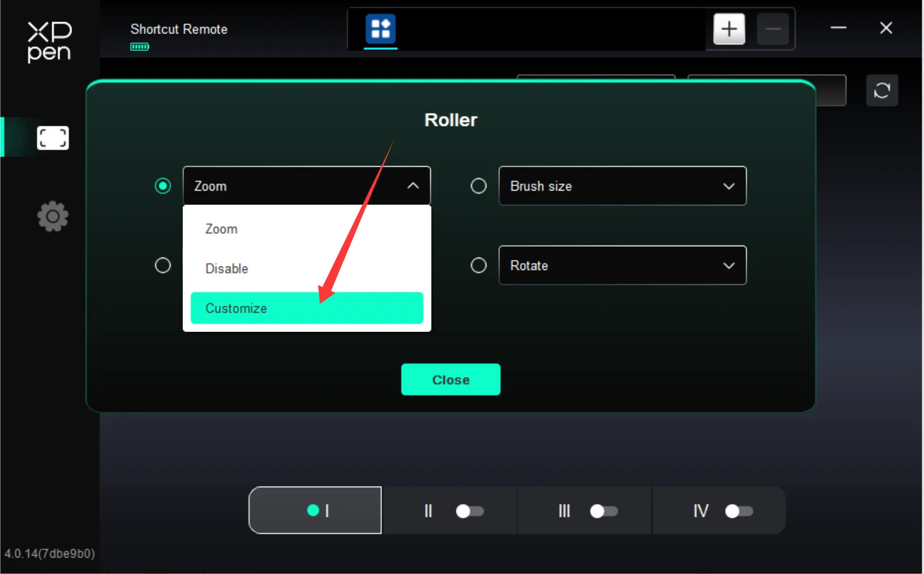Click the Roller dialog title
924x574 pixels.
point(451,120)
